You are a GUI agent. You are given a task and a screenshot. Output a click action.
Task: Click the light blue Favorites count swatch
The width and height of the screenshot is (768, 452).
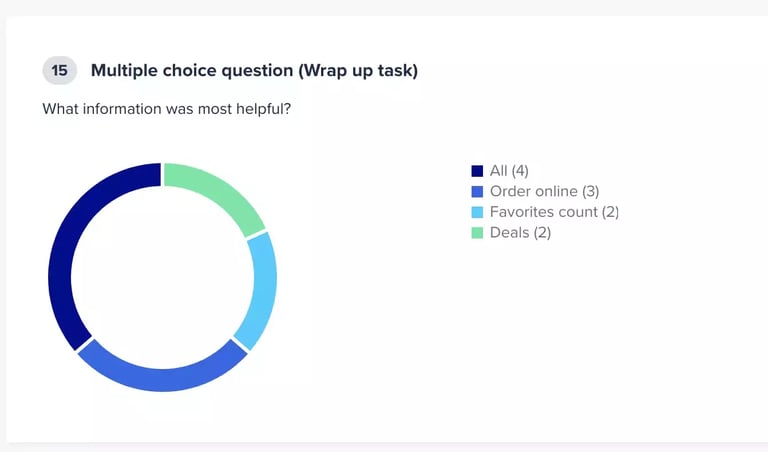[478, 212]
